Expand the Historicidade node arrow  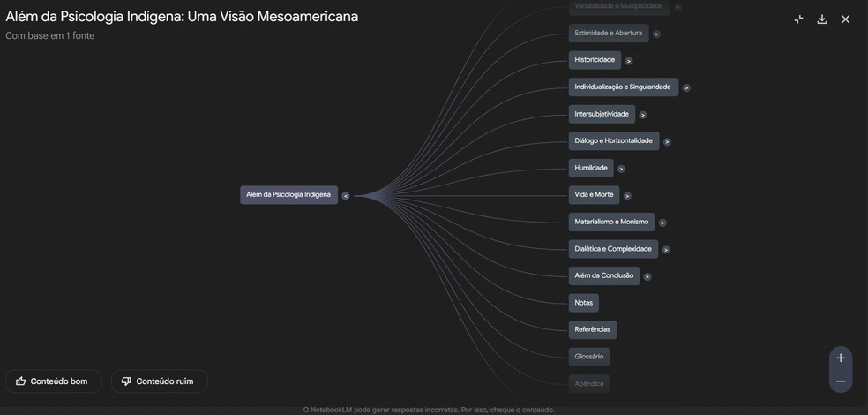pyautogui.click(x=629, y=61)
